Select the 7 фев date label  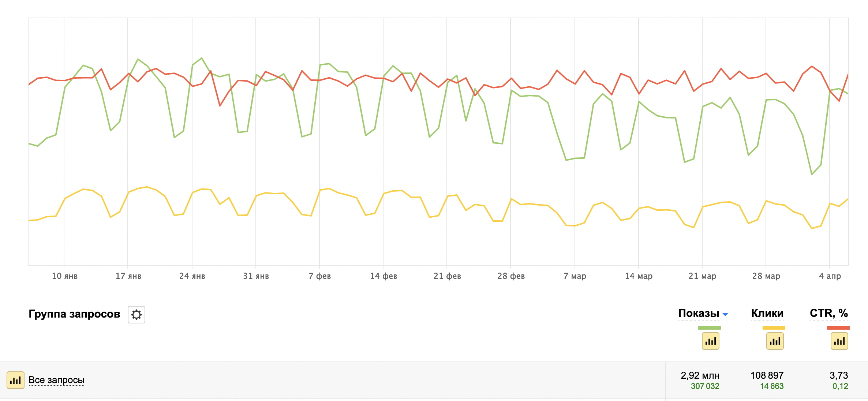(319, 276)
